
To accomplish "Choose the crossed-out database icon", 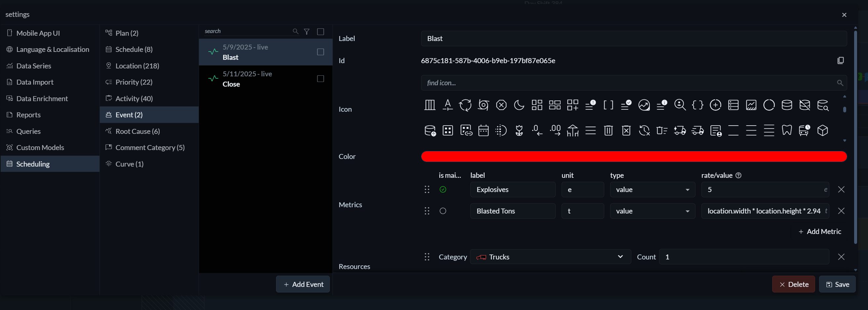I will [x=805, y=105].
